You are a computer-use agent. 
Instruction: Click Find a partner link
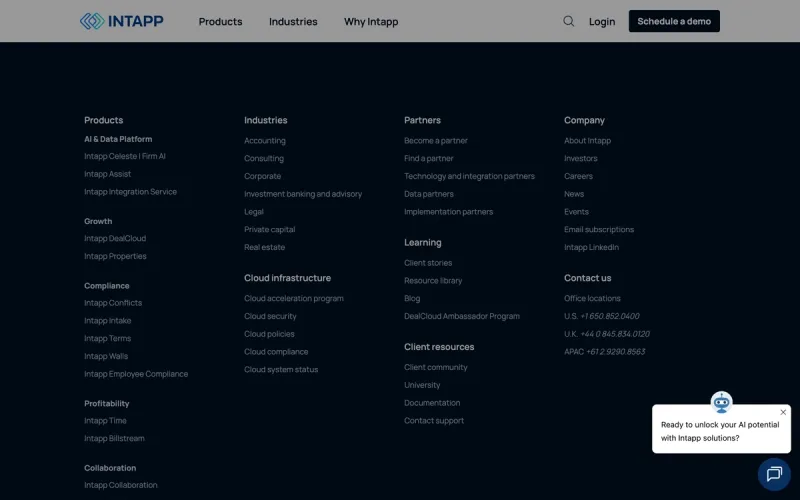(429, 158)
